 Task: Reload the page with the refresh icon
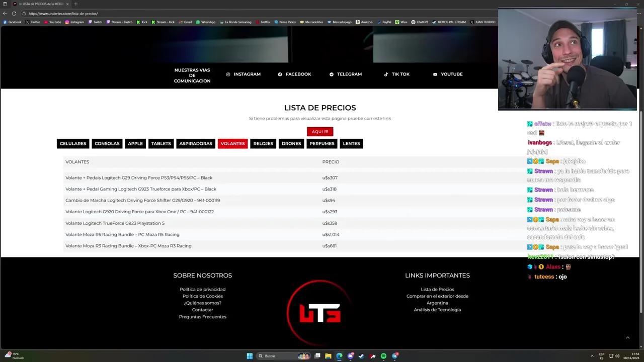point(14,14)
